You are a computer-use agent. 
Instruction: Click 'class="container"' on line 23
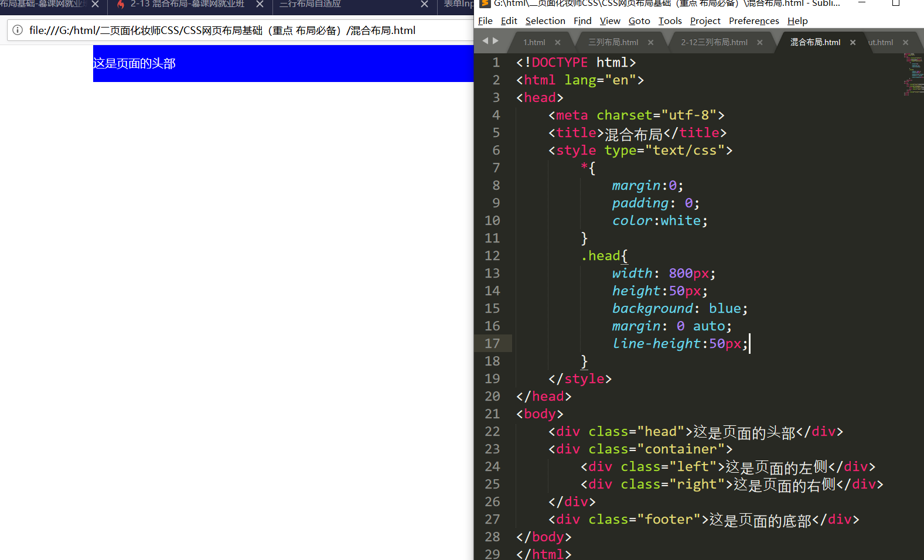point(657,449)
